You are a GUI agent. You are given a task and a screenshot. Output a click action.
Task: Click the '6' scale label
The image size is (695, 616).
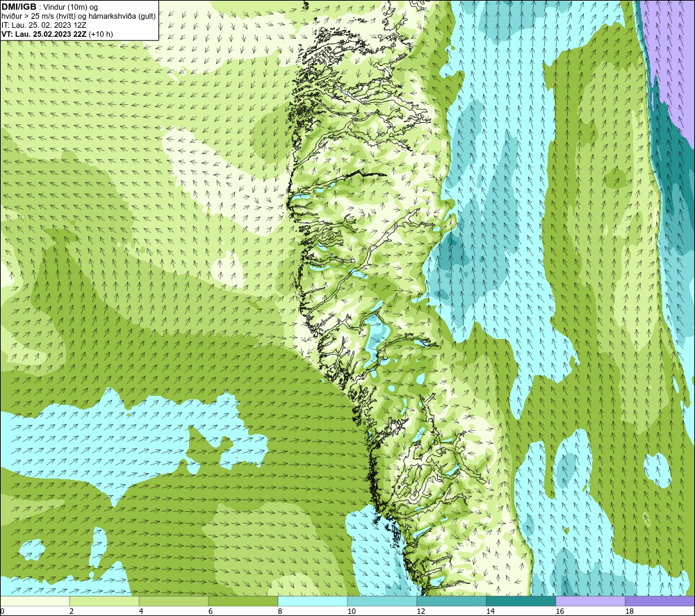pyautogui.click(x=211, y=612)
